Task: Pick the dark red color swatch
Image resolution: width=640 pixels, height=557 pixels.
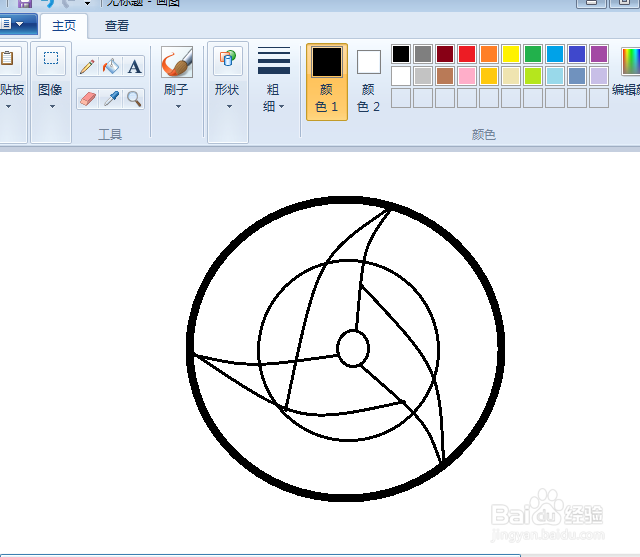Action: point(445,54)
